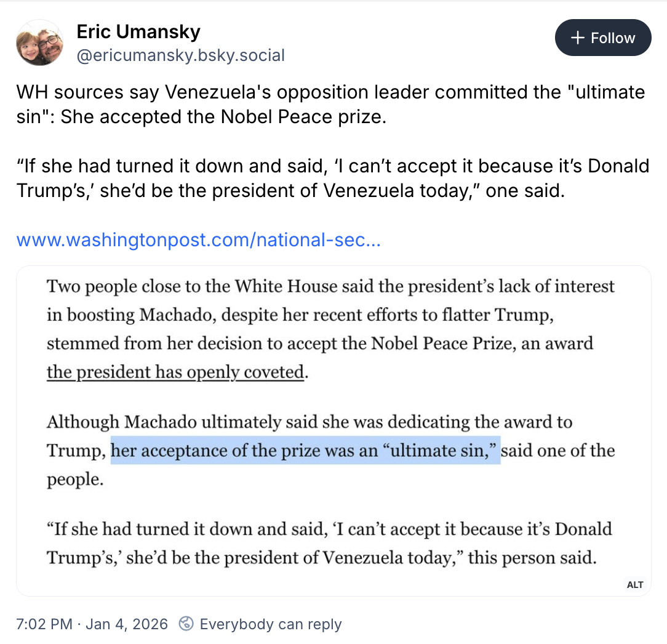Click the words "said one of the" after the highlight
Screen dimensions: 667x644
coord(558,450)
